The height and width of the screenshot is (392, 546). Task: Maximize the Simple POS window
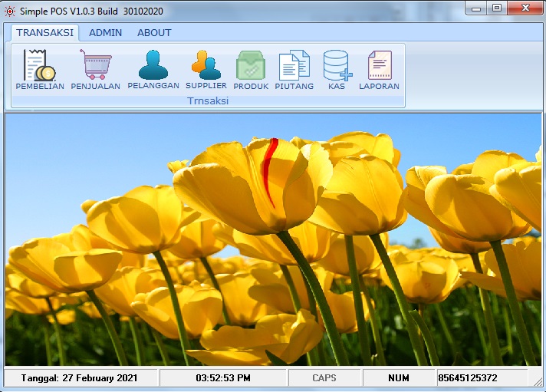[x=497, y=8]
